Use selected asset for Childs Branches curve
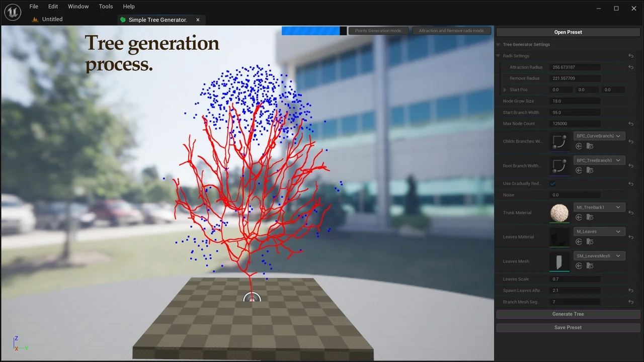The width and height of the screenshot is (644, 362). [579, 146]
